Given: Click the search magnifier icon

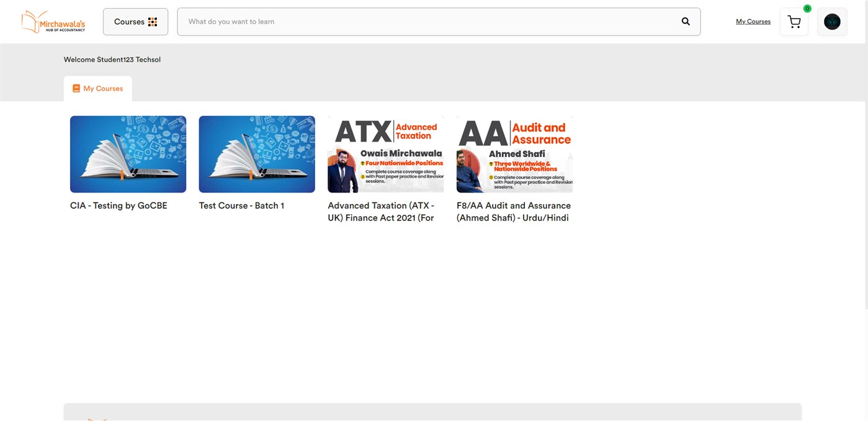Looking at the screenshot, I should [686, 22].
